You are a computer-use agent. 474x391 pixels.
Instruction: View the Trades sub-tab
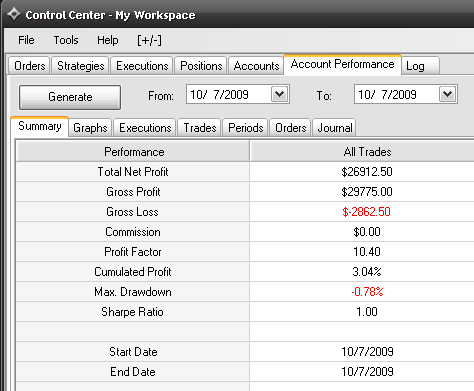[x=200, y=128]
